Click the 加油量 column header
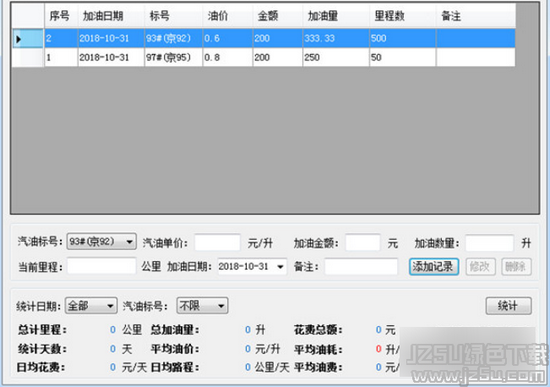The height and width of the screenshot is (387, 550). [336, 16]
